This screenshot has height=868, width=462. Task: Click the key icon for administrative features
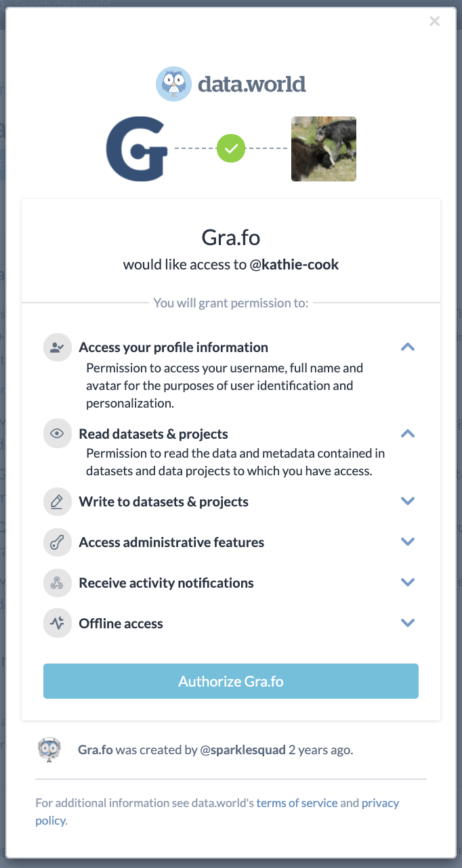57,542
